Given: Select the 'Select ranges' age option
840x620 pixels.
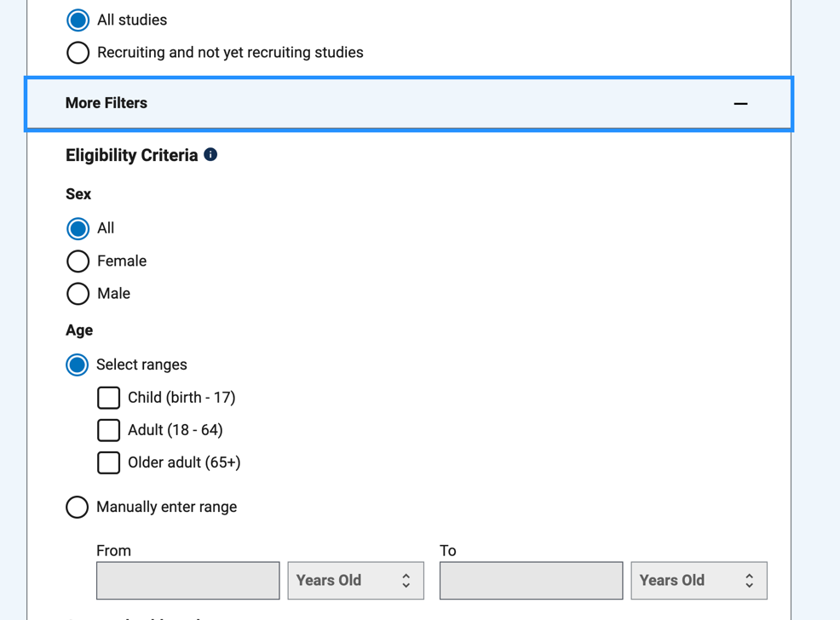Looking at the screenshot, I should (x=78, y=365).
